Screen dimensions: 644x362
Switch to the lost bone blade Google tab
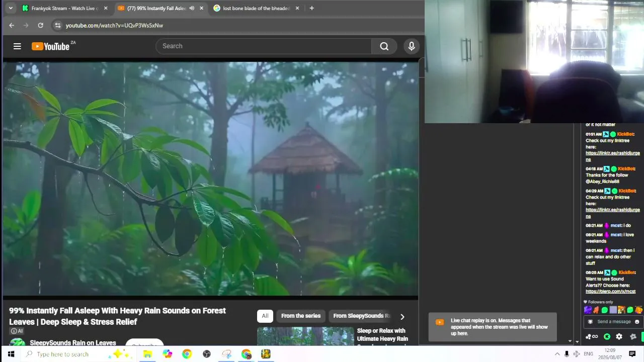click(257, 8)
